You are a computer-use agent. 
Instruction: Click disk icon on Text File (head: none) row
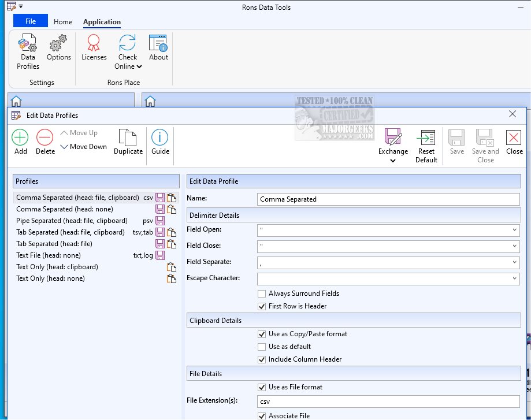(x=160, y=255)
